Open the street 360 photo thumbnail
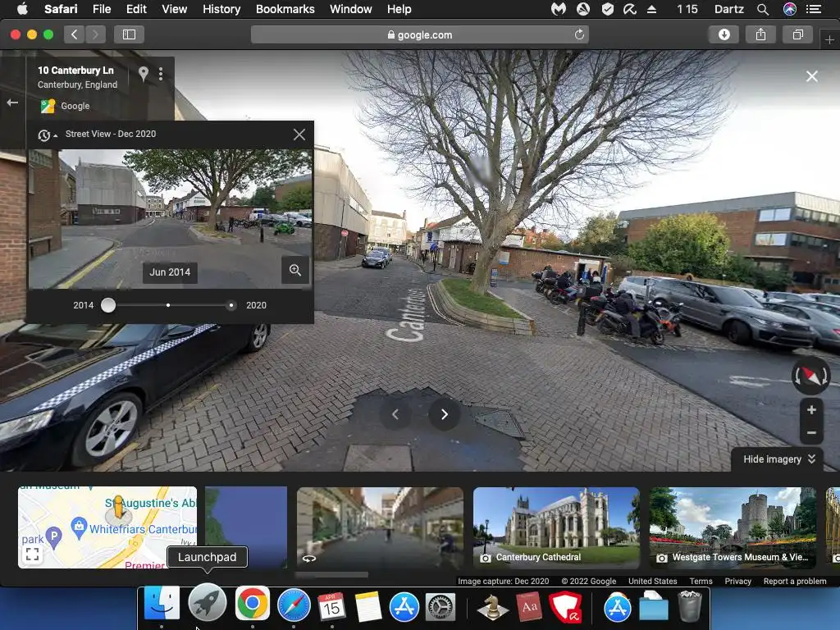This screenshot has width=840, height=630. [x=380, y=527]
